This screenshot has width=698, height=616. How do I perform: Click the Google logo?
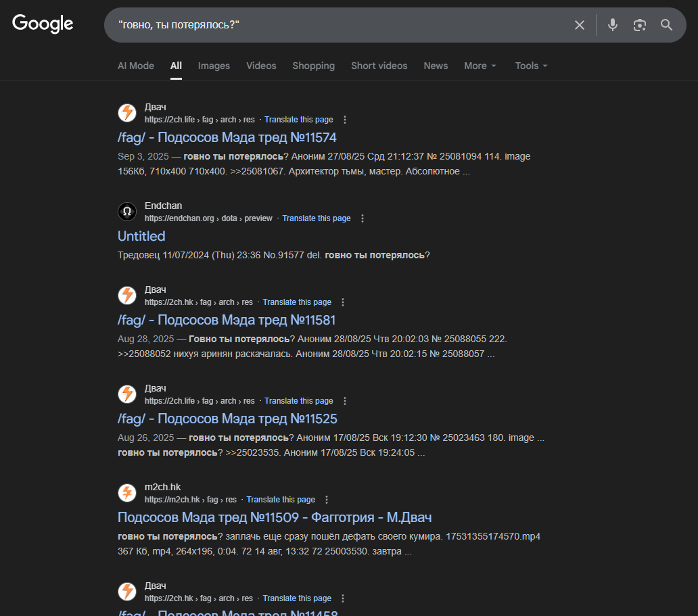click(x=43, y=24)
